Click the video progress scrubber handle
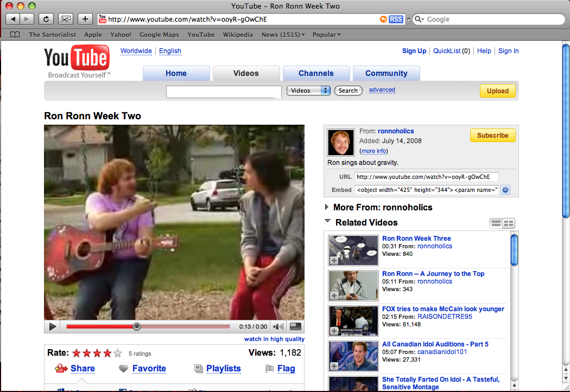570x392 pixels. point(137,326)
